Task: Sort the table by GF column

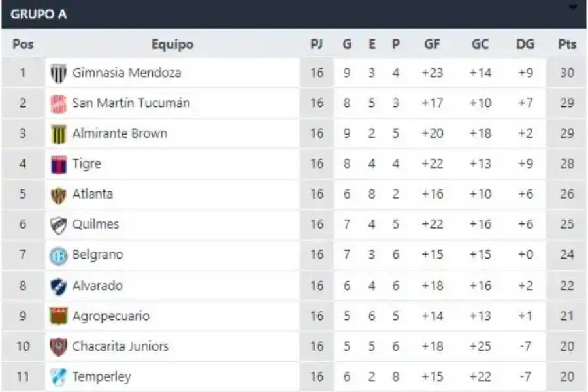Action: [x=431, y=44]
